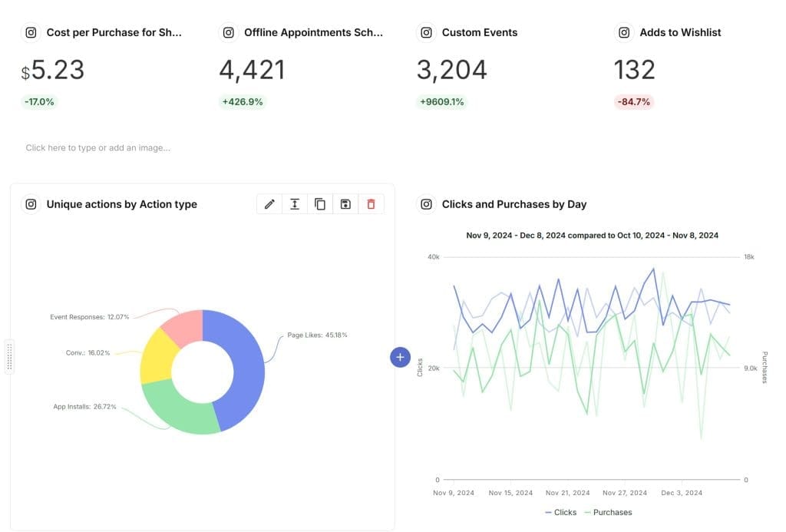Viewport: 786px width, 532px height.
Task: Click the -17.0% change badge
Action: (x=39, y=102)
